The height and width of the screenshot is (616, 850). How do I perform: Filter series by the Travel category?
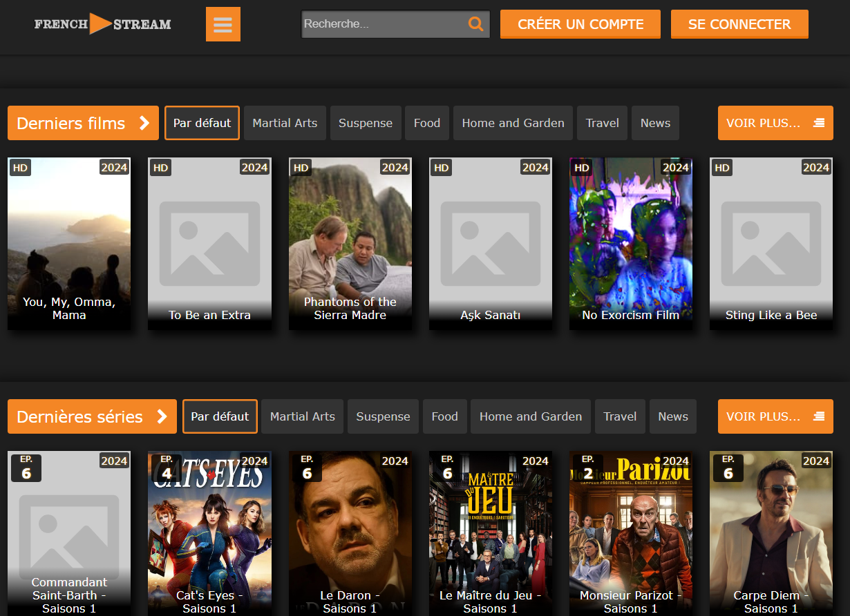click(620, 416)
